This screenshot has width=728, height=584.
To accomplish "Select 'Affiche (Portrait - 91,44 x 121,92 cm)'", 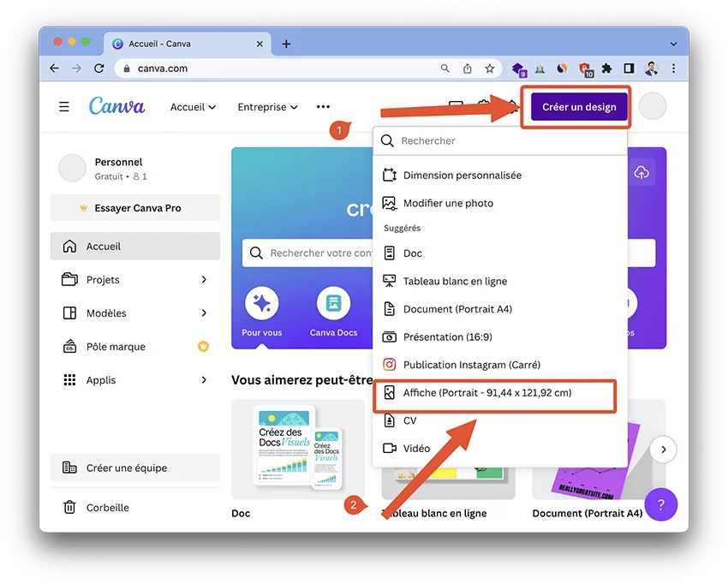I will (x=486, y=393).
